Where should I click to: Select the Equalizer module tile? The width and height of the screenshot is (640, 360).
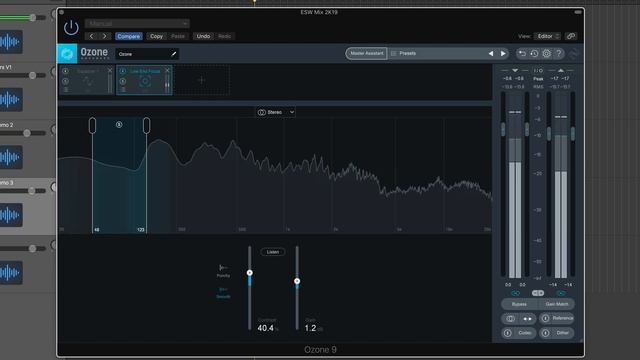[x=87, y=80]
